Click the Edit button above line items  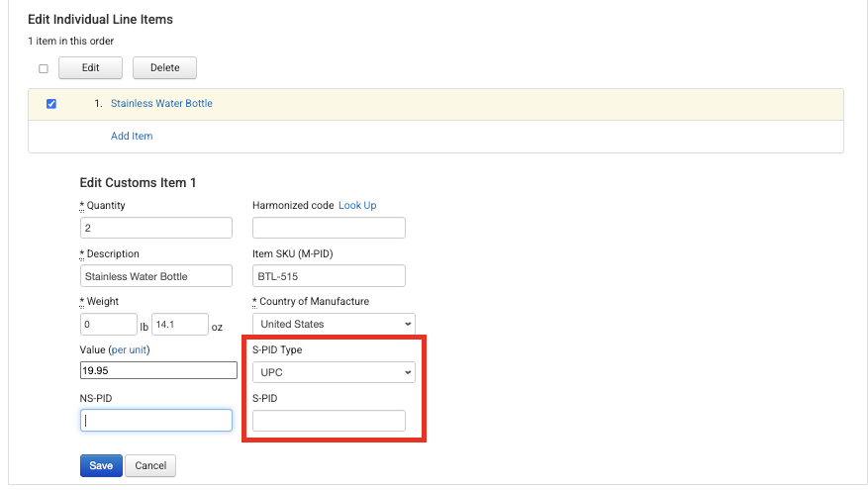[90, 67]
